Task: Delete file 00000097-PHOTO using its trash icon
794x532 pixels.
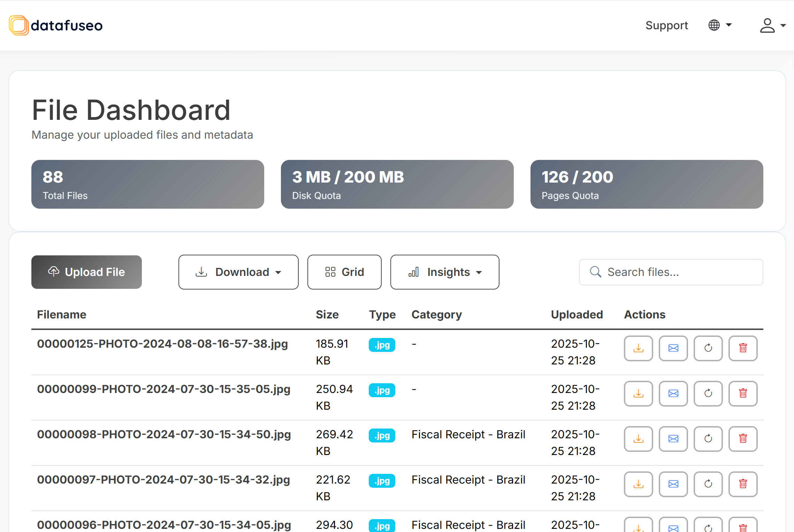Action: 743,484
